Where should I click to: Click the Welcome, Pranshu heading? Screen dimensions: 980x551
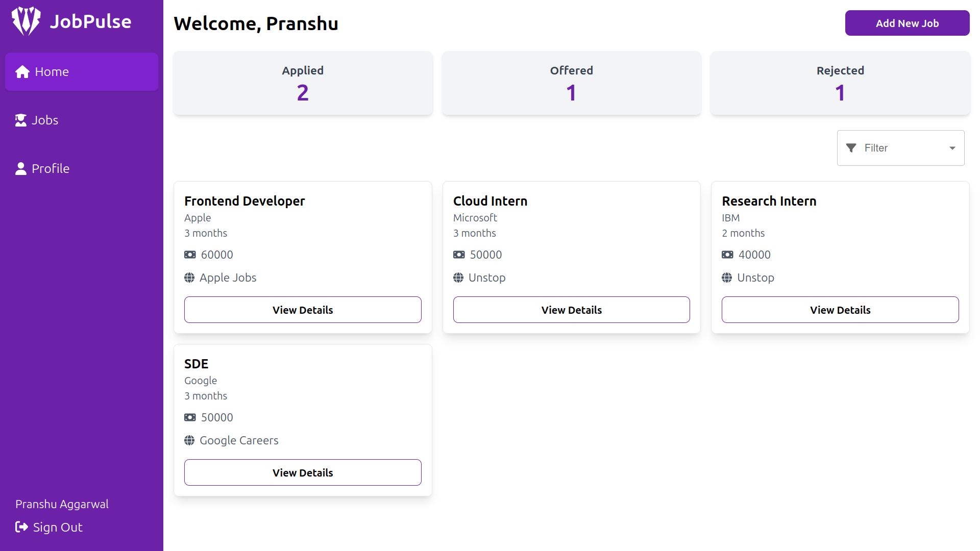click(256, 23)
